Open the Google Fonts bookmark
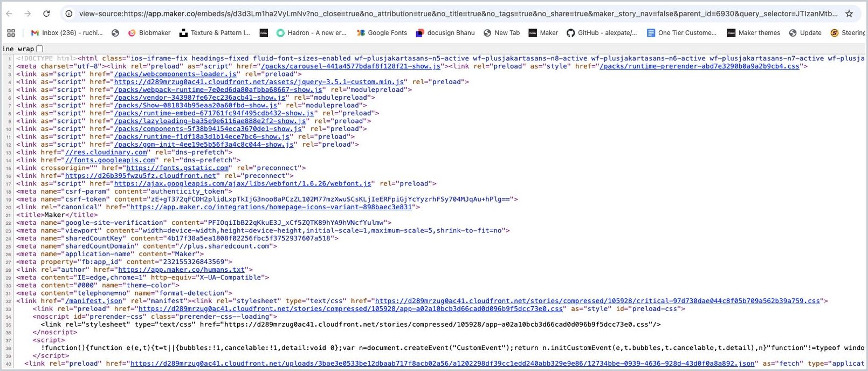 pos(382,33)
